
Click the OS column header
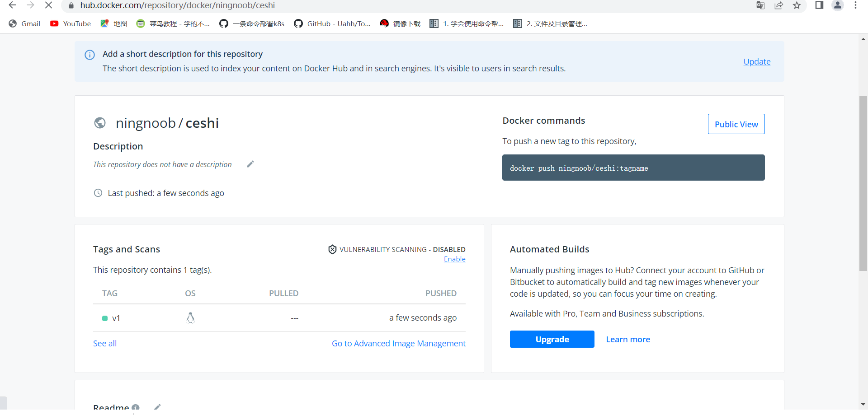click(x=190, y=294)
